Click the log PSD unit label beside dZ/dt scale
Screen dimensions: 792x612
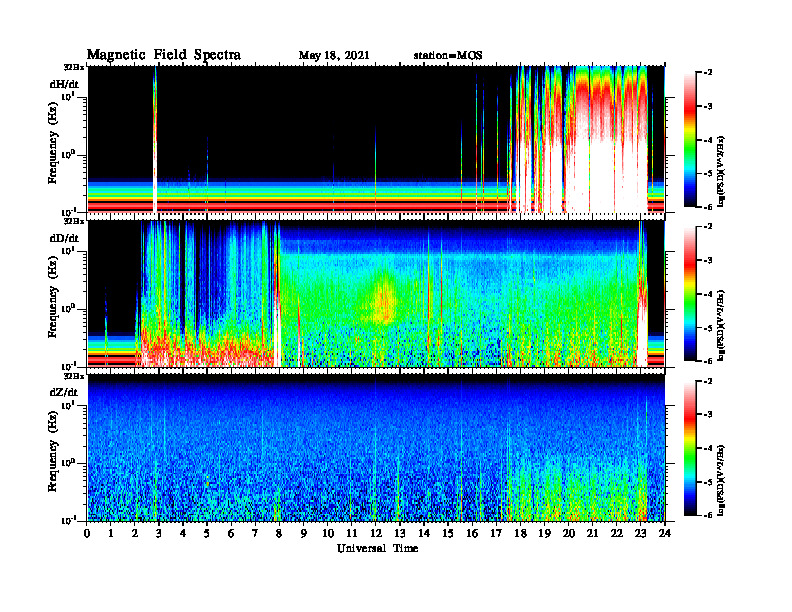point(721,479)
